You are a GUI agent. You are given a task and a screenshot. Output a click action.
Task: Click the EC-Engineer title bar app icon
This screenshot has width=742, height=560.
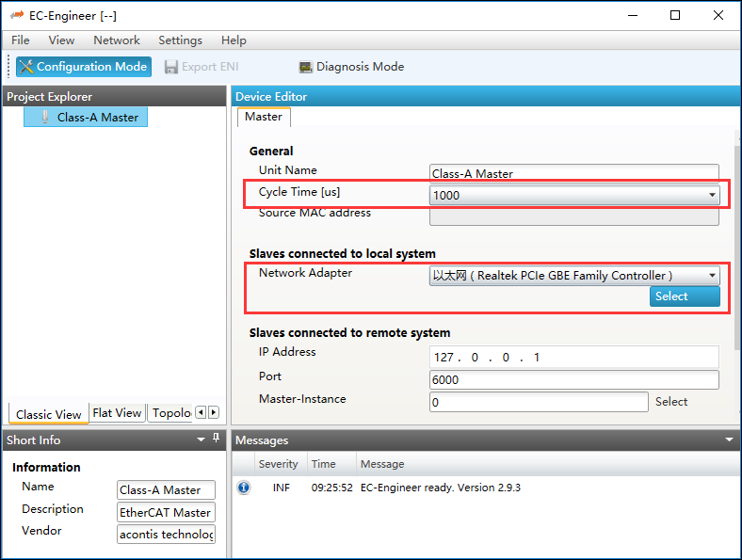click(17, 16)
